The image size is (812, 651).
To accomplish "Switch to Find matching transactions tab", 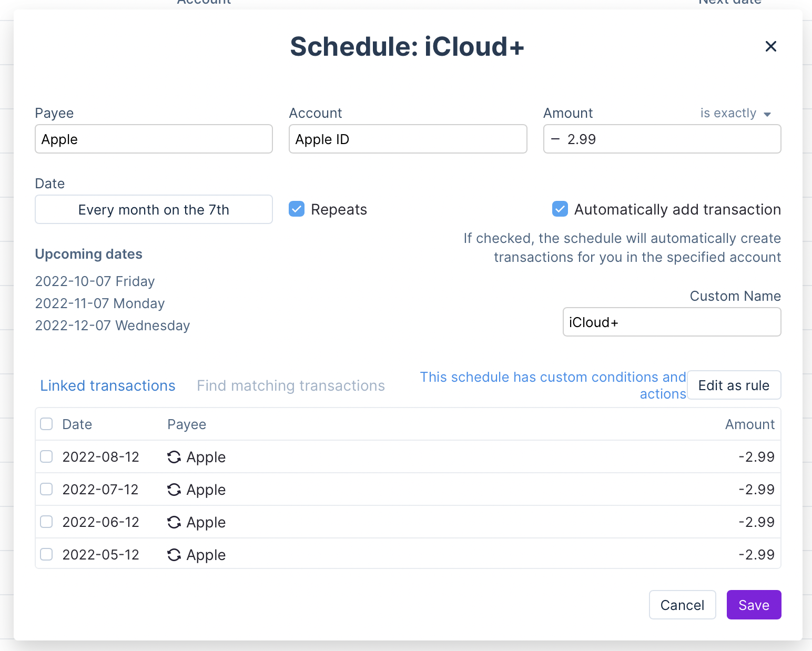I will [x=291, y=385].
